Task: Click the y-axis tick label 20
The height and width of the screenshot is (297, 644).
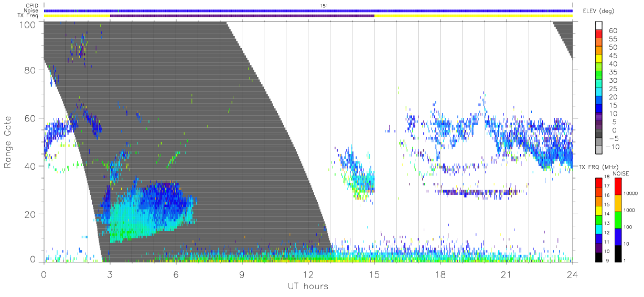Action: (x=29, y=214)
